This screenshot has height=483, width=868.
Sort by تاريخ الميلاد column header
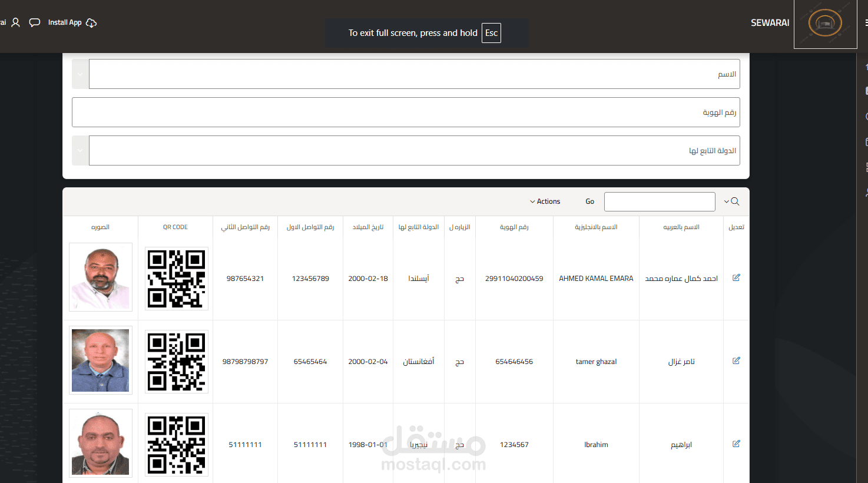[x=368, y=227]
